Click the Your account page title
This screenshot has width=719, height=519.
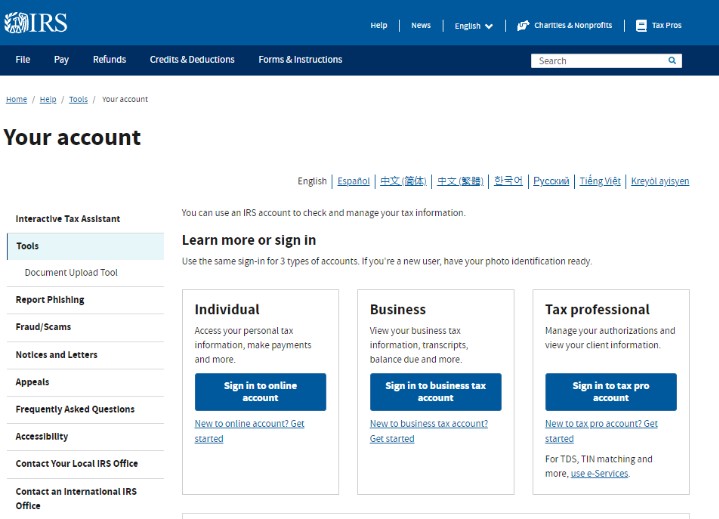(x=72, y=138)
